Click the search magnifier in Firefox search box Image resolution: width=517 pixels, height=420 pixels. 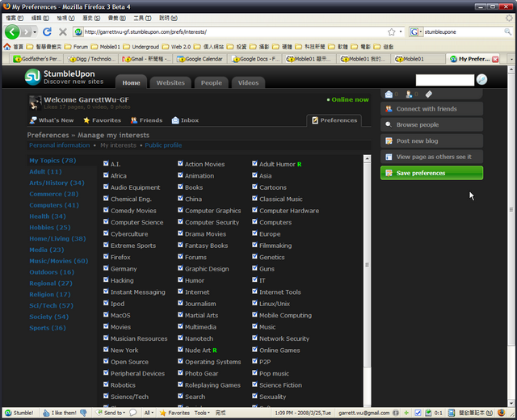click(507, 32)
